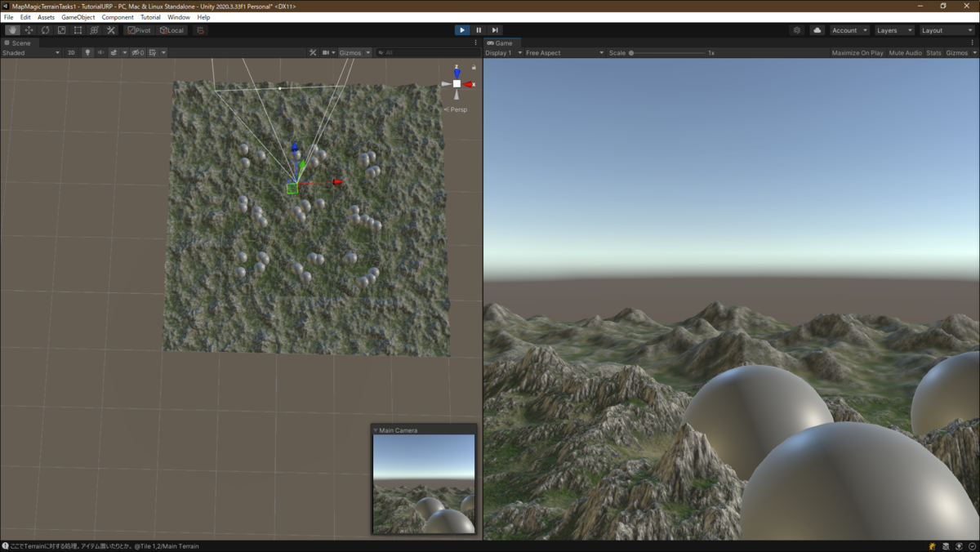Toggle grid snapping icon in main toolbar
Image resolution: width=980 pixels, height=552 pixels.
tap(201, 30)
